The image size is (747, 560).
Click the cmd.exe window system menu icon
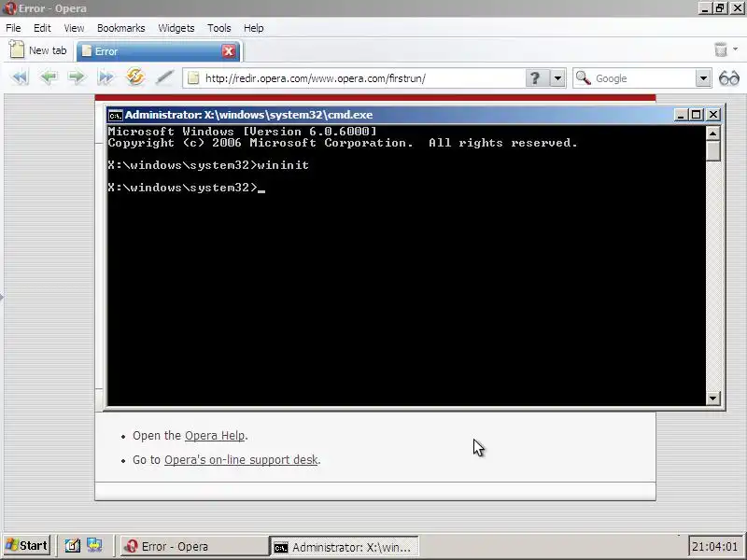coord(115,115)
